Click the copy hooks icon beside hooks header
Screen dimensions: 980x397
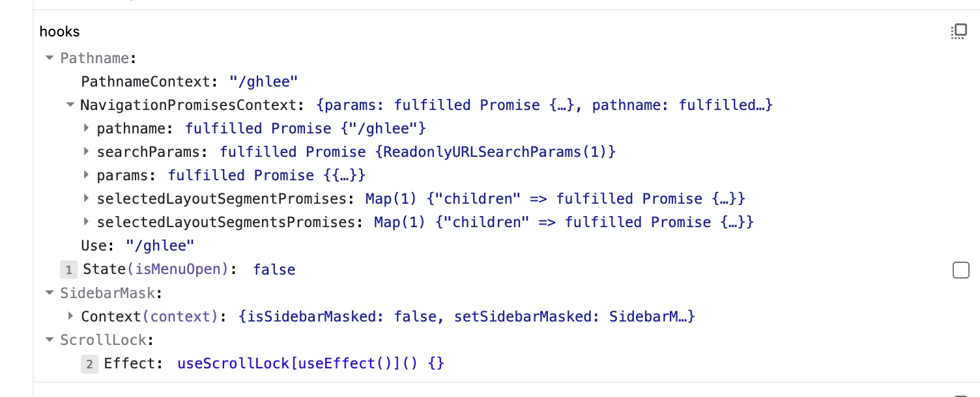click(x=958, y=31)
